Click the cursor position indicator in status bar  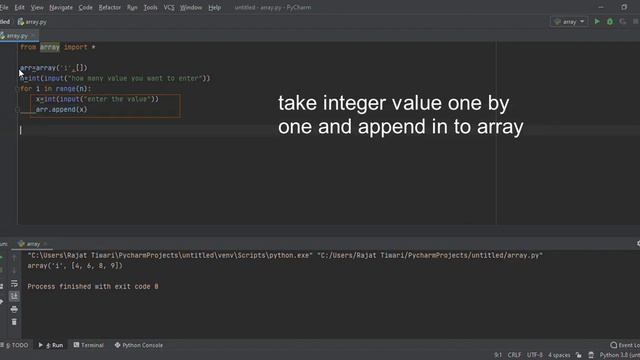coord(498,355)
